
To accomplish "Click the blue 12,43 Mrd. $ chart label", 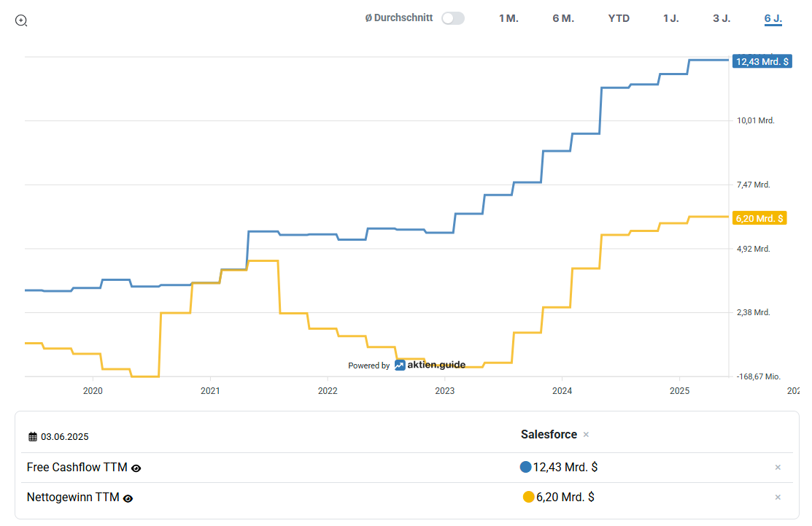I will 762,61.
